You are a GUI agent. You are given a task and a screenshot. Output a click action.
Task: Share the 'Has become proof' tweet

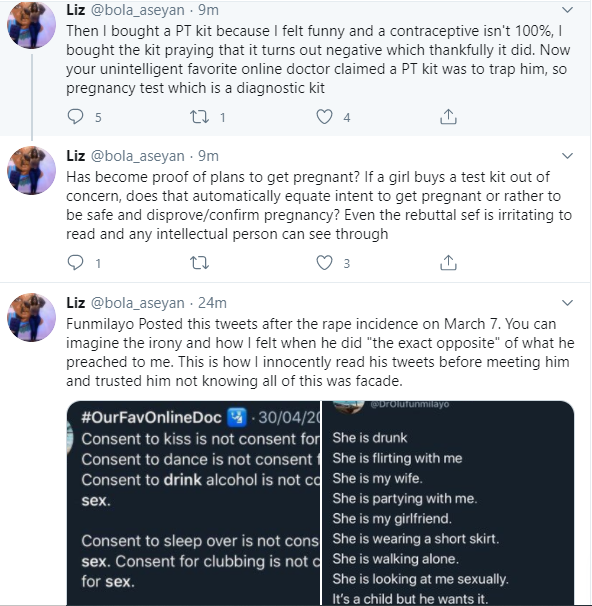448,263
